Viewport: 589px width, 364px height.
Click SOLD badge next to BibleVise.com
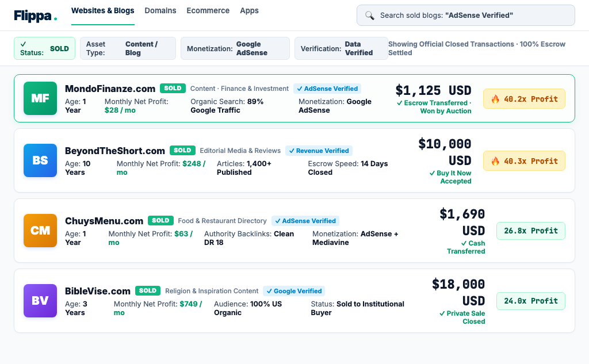(148, 291)
